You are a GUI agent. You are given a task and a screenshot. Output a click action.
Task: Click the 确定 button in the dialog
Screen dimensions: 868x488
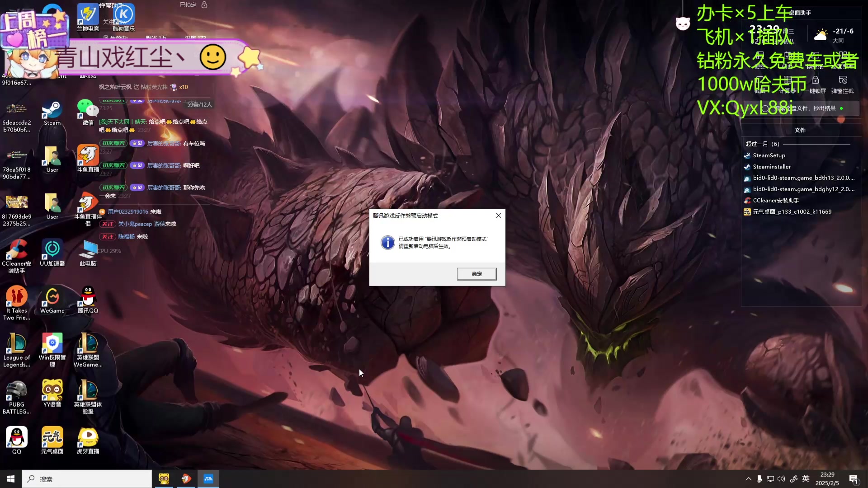point(476,274)
